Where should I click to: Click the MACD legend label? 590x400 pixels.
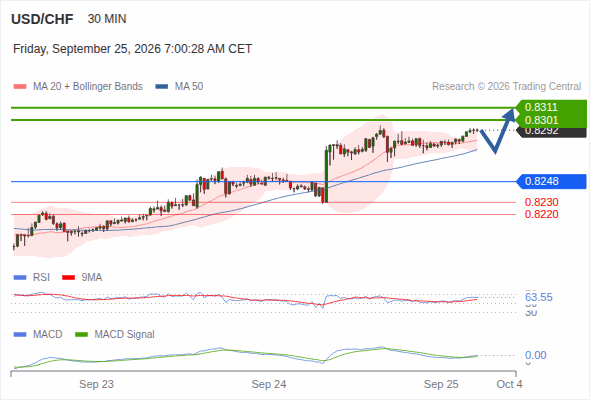(x=48, y=335)
